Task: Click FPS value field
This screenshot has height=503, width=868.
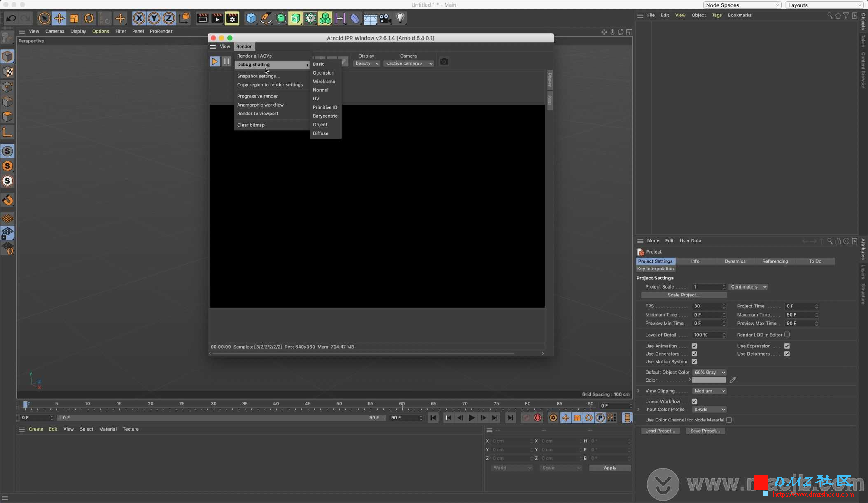Action: [709, 306]
